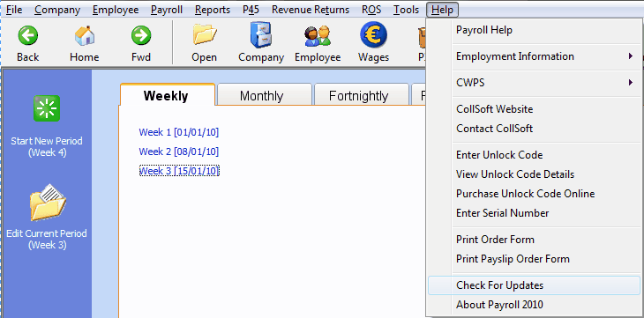Expand the CWPS submenu arrow
644x318 pixels.
pyautogui.click(x=631, y=83)
